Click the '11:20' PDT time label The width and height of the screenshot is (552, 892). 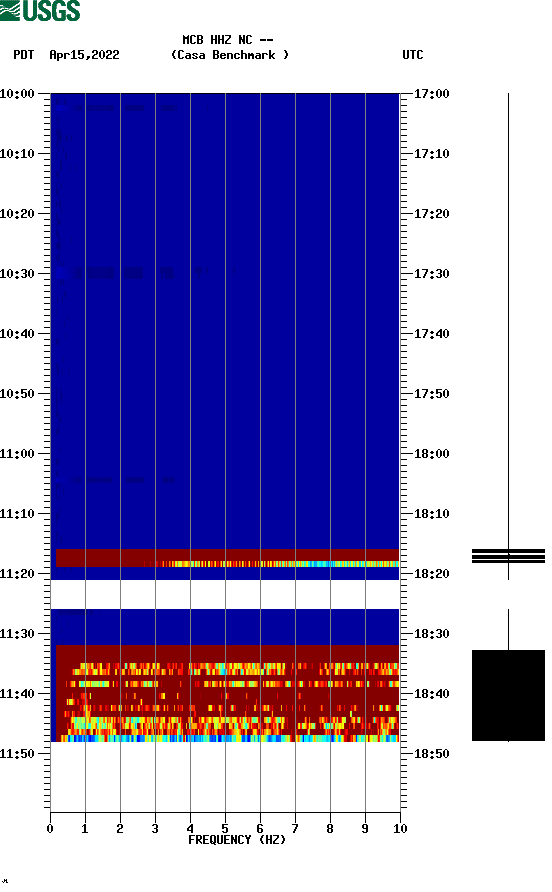click(18, 573)
